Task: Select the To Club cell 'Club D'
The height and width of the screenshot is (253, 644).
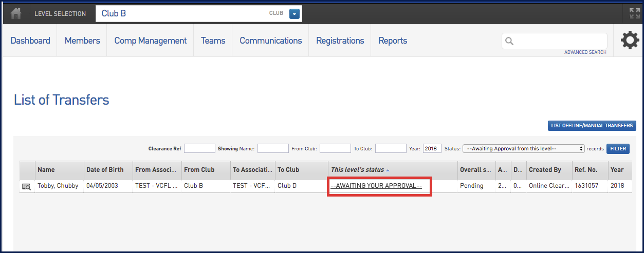Action: tap(301, 186)
